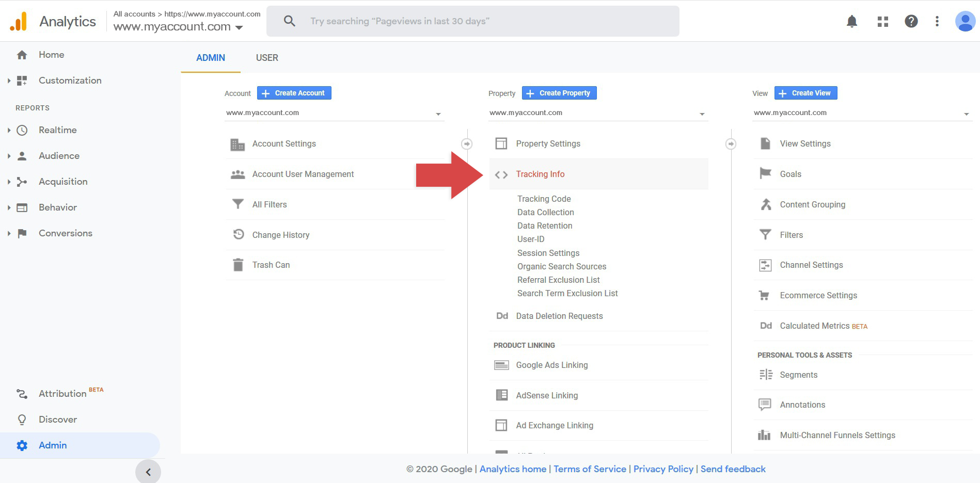Open Referral Exclusion List
Viewport: 980px width, 483px height.
(559, 280)
